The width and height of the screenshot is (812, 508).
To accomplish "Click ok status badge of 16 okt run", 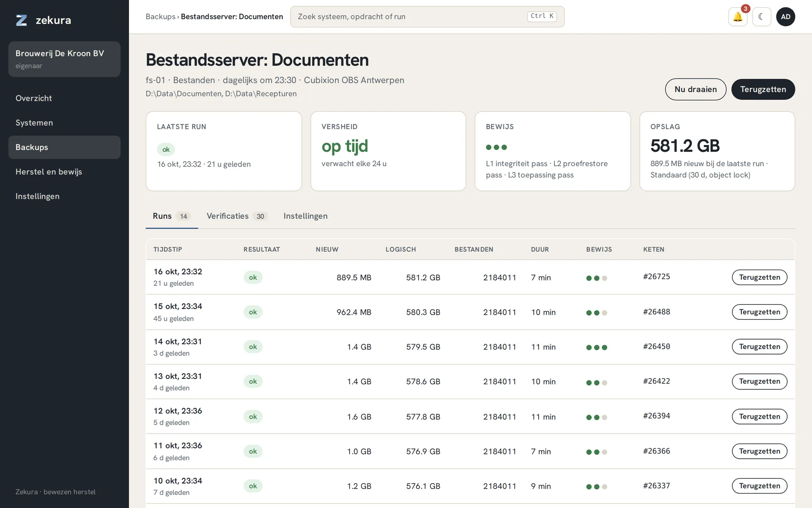I will [x=253, y=277].
